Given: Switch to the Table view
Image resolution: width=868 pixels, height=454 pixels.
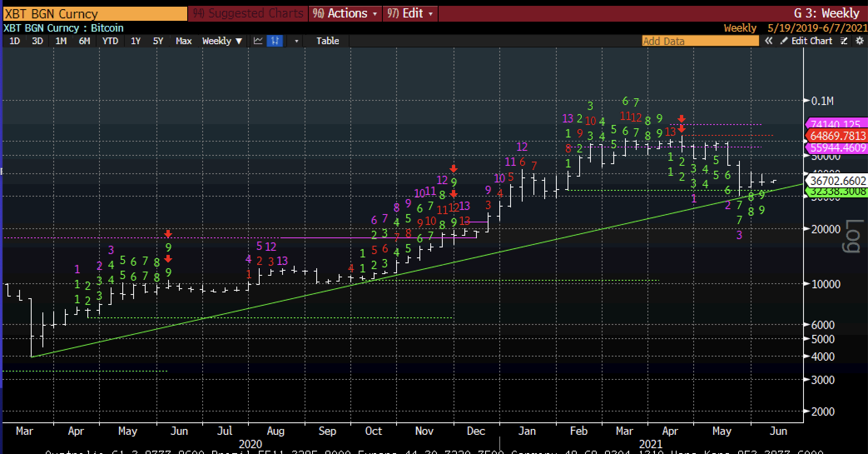Looking at the screenshot, I should 327,41.
